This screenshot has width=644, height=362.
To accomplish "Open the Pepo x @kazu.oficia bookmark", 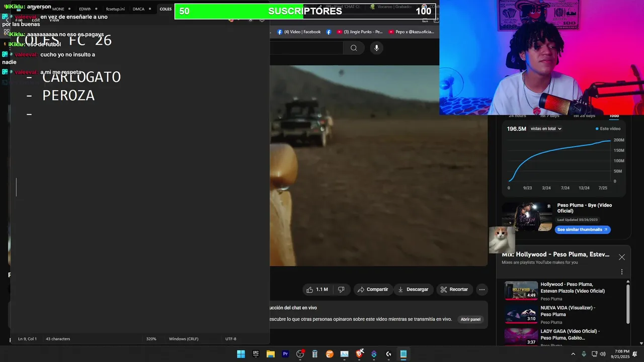I will coord(411,32).
